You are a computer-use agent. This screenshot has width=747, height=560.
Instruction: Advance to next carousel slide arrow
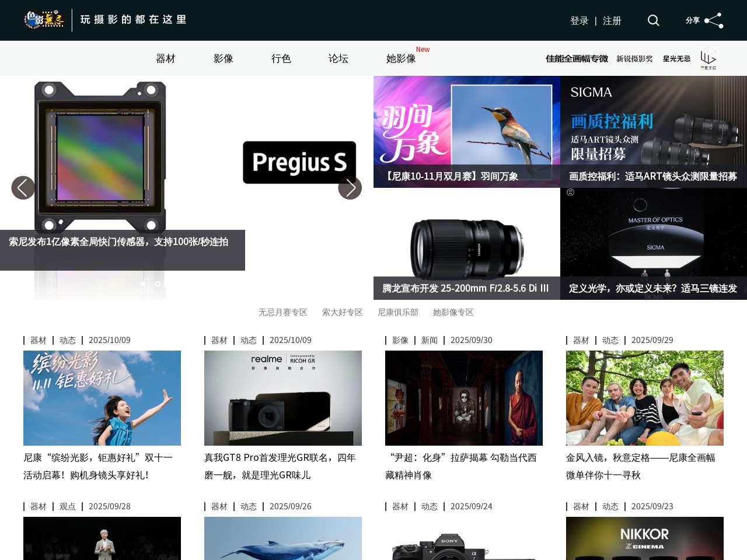[x=350, y=188]
